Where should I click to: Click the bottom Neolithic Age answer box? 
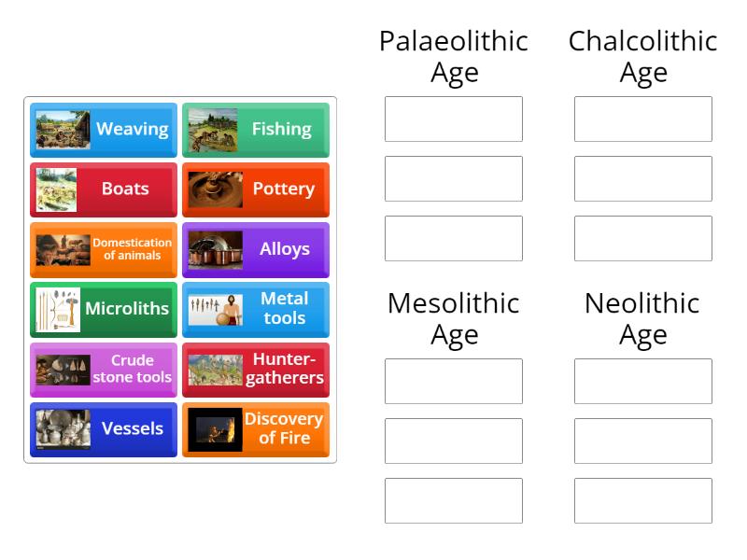[643, 500]
